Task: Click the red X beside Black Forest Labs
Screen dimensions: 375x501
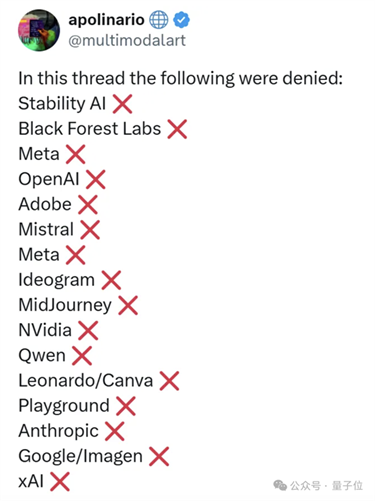Action: (177, 129)
